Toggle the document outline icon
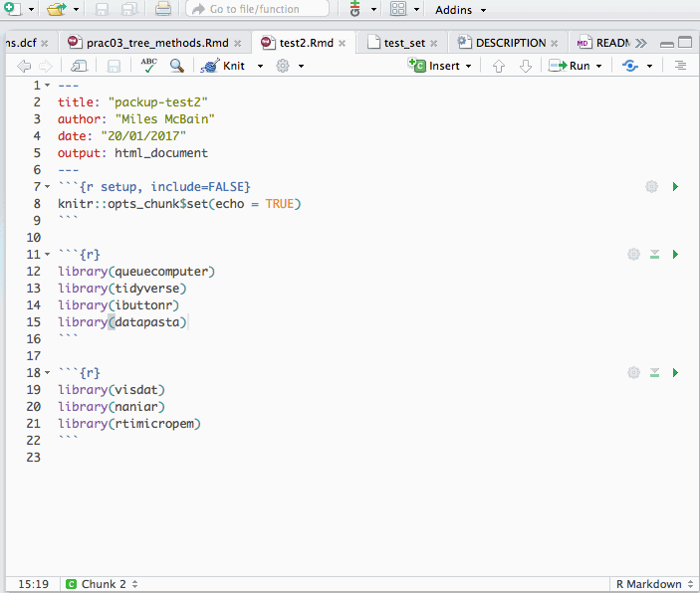 (680, 66)
